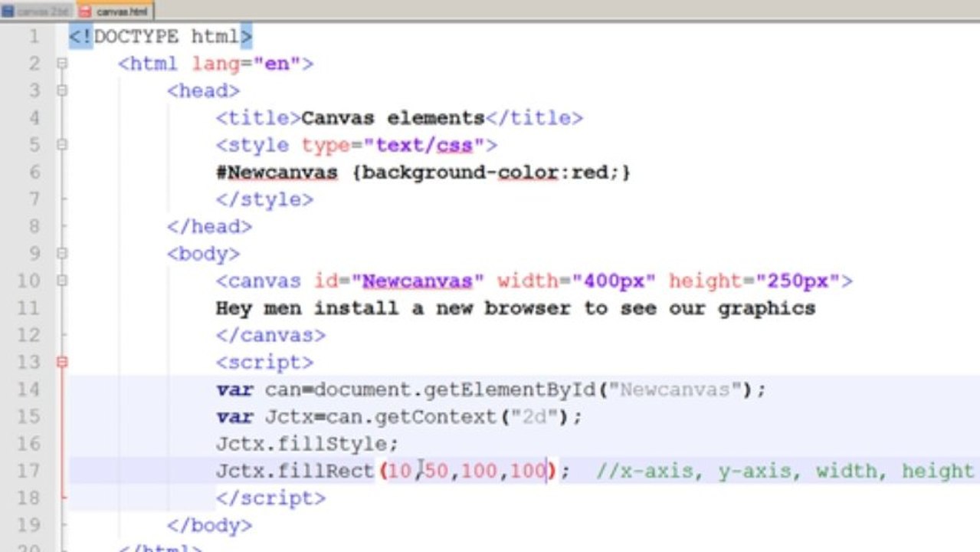Click the closing </head> tag
Image resolution: width=980 pixels, height=552 pixels.
click(x=209, y=227)
